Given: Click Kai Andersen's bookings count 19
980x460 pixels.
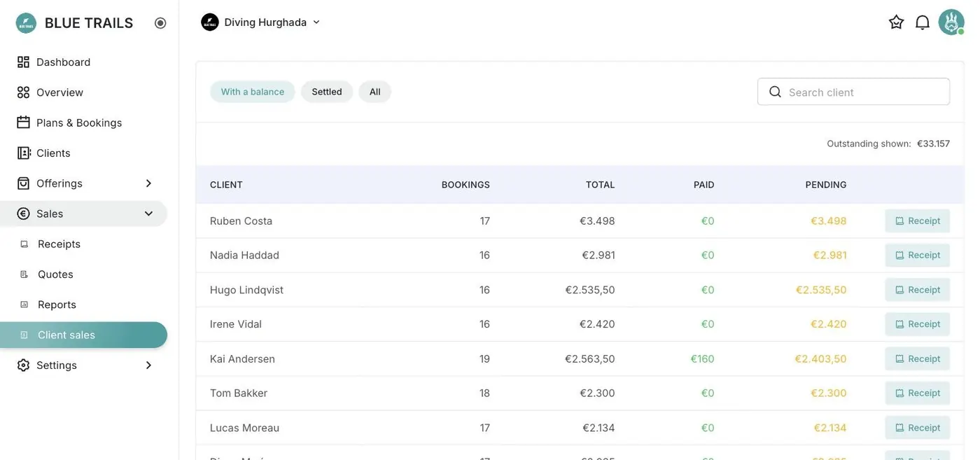Looking at the screenshot, I should tap(484, 358).
